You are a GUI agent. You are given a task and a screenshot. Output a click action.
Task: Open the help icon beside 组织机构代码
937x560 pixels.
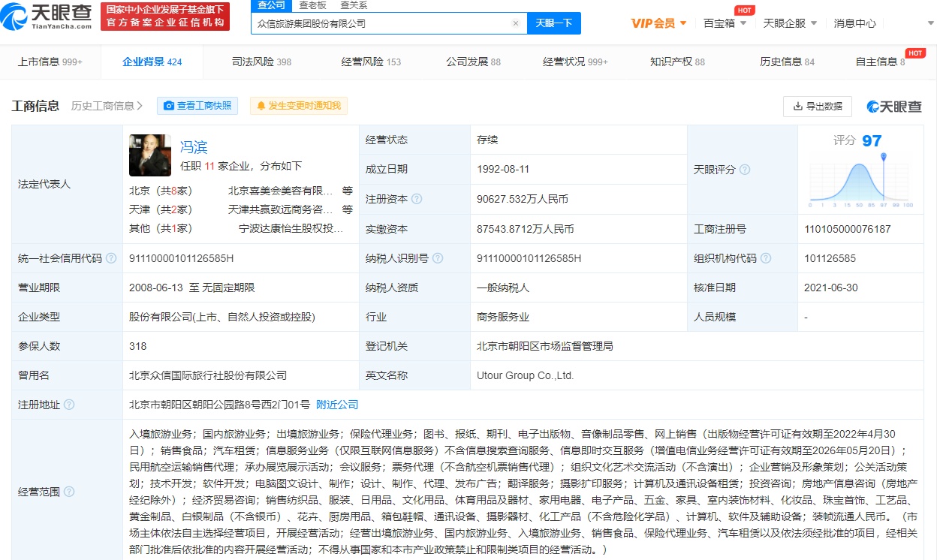[x=765, y=258]
